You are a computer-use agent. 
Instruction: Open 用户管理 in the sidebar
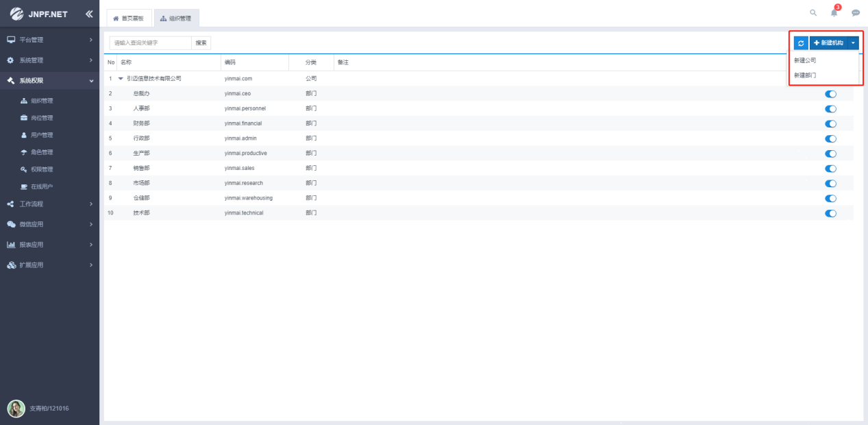click(42, 135)
